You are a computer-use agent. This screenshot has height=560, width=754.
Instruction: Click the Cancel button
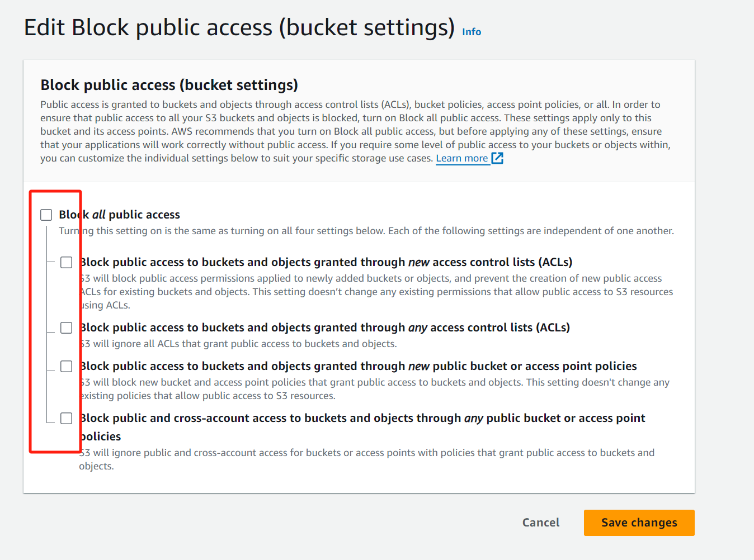[540, 523]
